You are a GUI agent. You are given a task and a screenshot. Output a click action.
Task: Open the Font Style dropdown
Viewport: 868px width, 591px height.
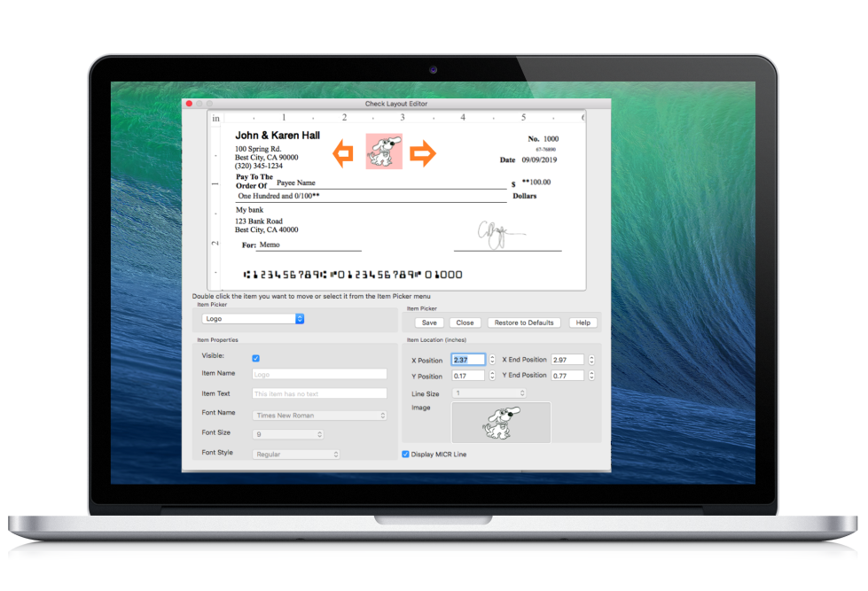[296, 455]
